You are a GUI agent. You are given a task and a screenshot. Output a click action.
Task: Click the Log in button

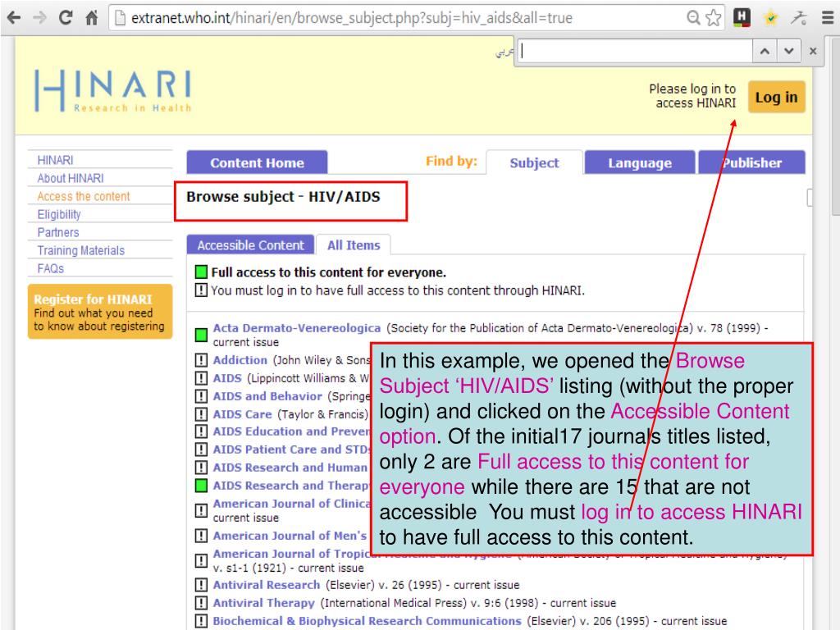(776, 97)
